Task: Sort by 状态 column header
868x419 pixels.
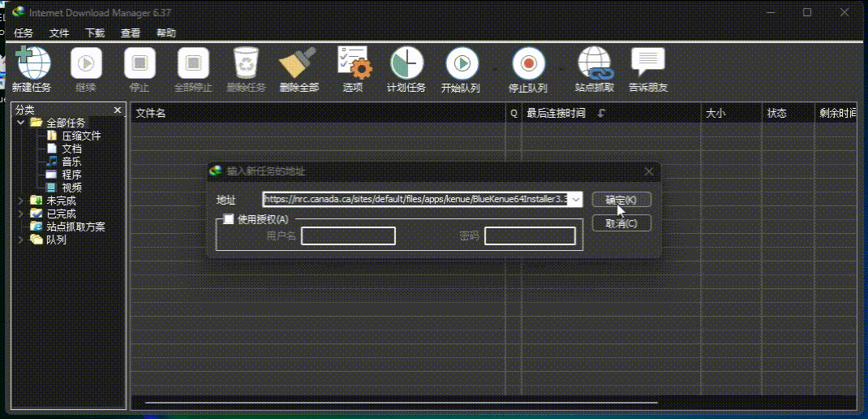Action: pos(789,113)
